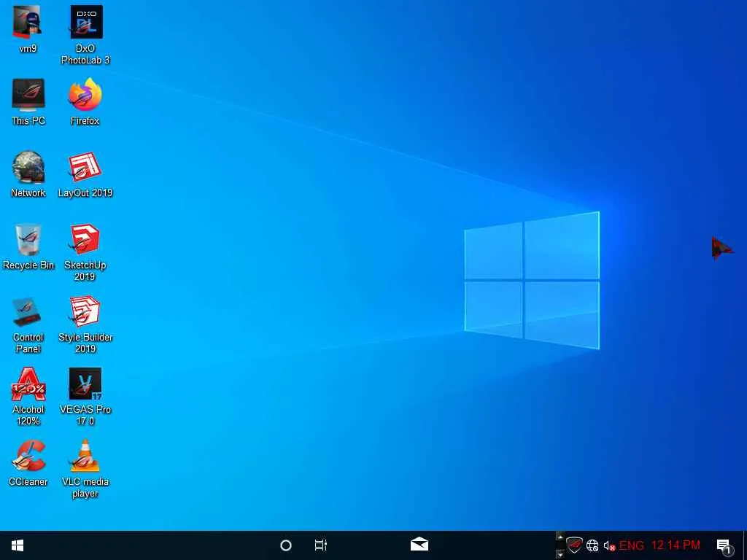Screen dimensions: 747x560
Task: Launch the Mail app from taskbar
Action: click(419, 544)
